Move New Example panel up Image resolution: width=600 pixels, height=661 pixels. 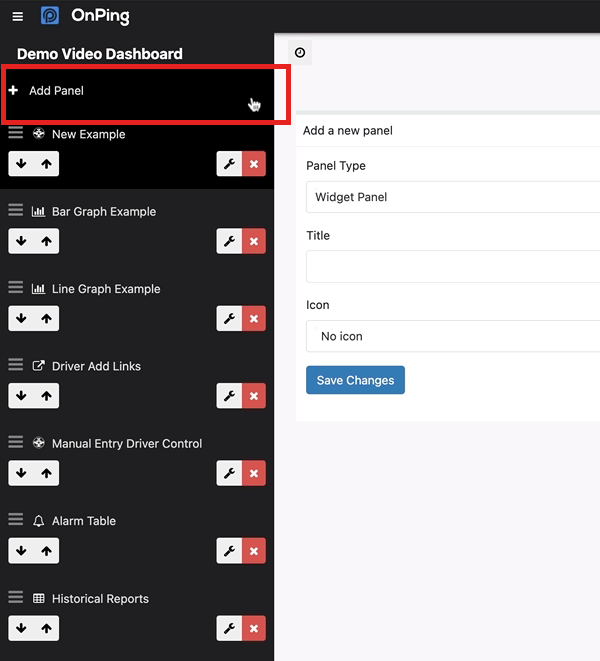pyautogui.click(x=46, y=164)
